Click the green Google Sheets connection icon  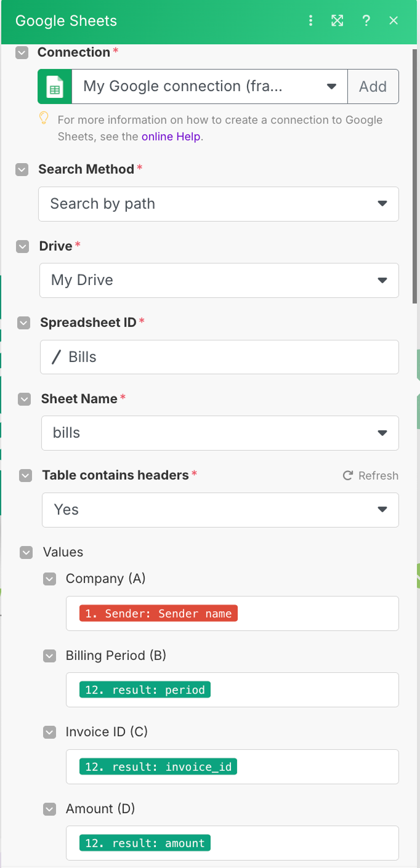55,86
